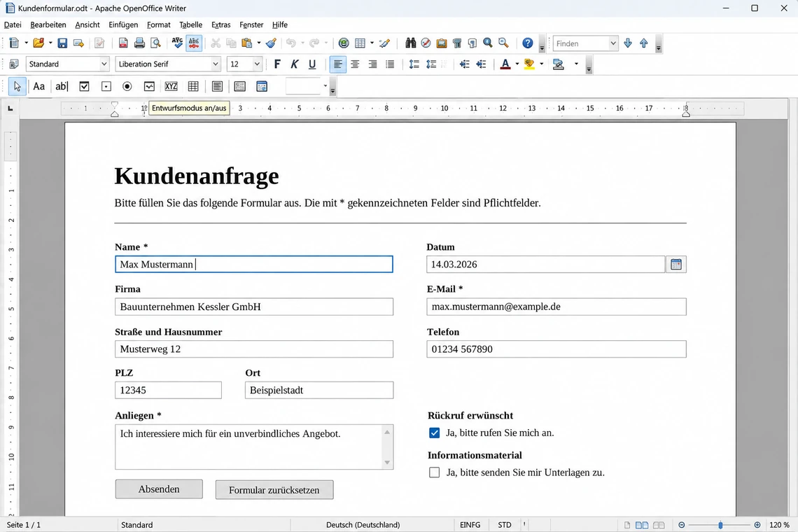Uncheck 'Ja, bitte rufen Sie mich an.'
The width and height of the screenshot is (798, 532).
434,433
